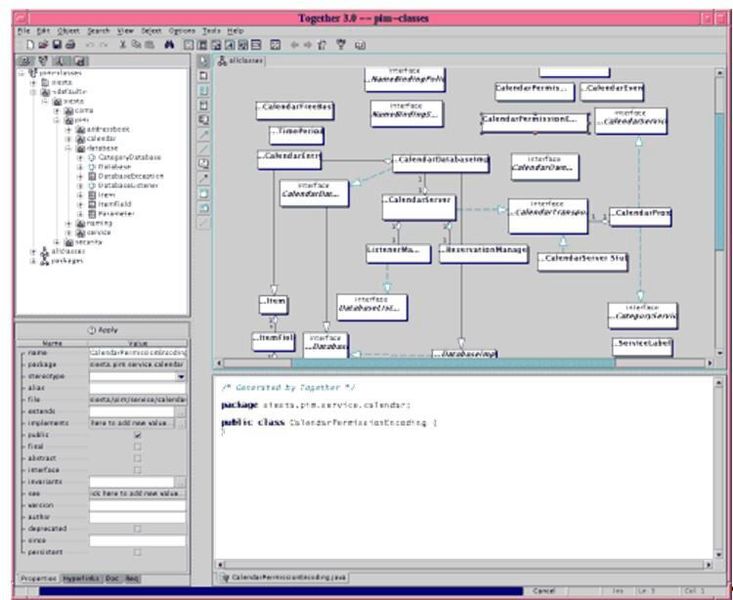Viewport: 733px width, 600px height.
Task: Click the Copy toolbar icon
Action: (x=136, y=45)
